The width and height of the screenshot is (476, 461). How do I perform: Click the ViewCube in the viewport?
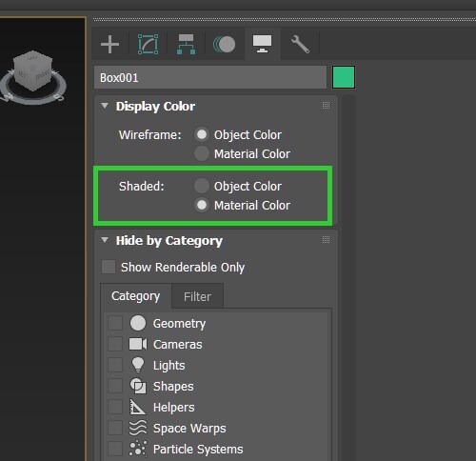click(x=33, y=75)
